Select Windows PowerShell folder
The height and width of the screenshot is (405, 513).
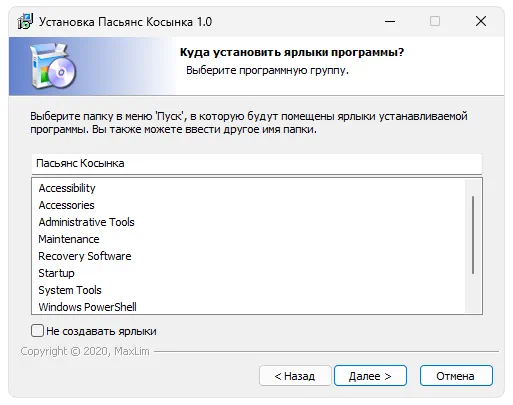tap(88, 307)
